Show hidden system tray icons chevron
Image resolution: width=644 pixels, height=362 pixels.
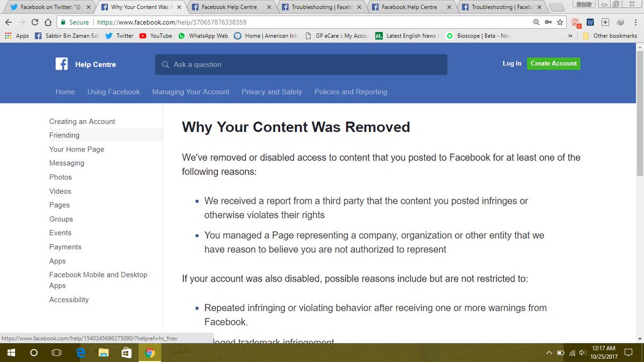(x=549, y=353)
